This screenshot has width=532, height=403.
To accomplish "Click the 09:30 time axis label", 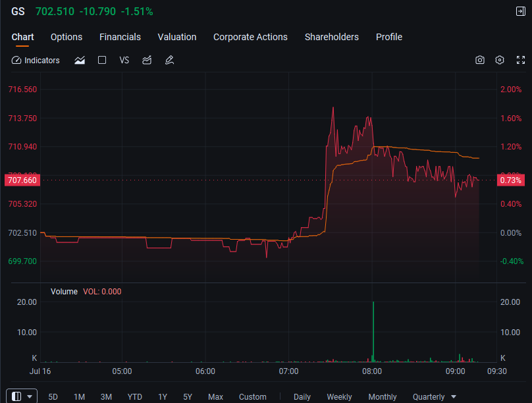I will click(497, 371).
